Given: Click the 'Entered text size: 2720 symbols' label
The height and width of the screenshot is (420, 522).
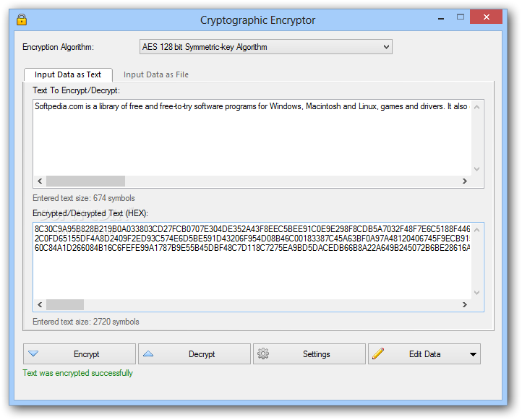Looking at the screenshot, I should (86, 322).
